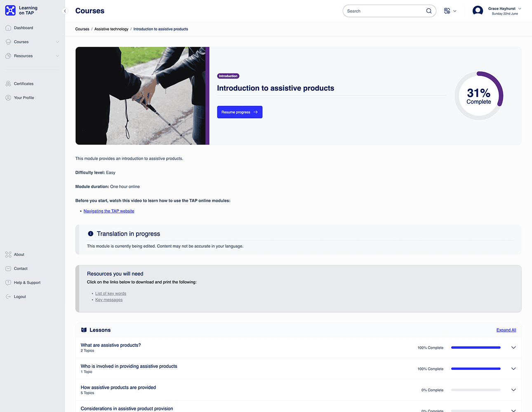The image size is (532, 412).
Task: Click Assistive technology breadcrumb link
Action: click(111, 29)
